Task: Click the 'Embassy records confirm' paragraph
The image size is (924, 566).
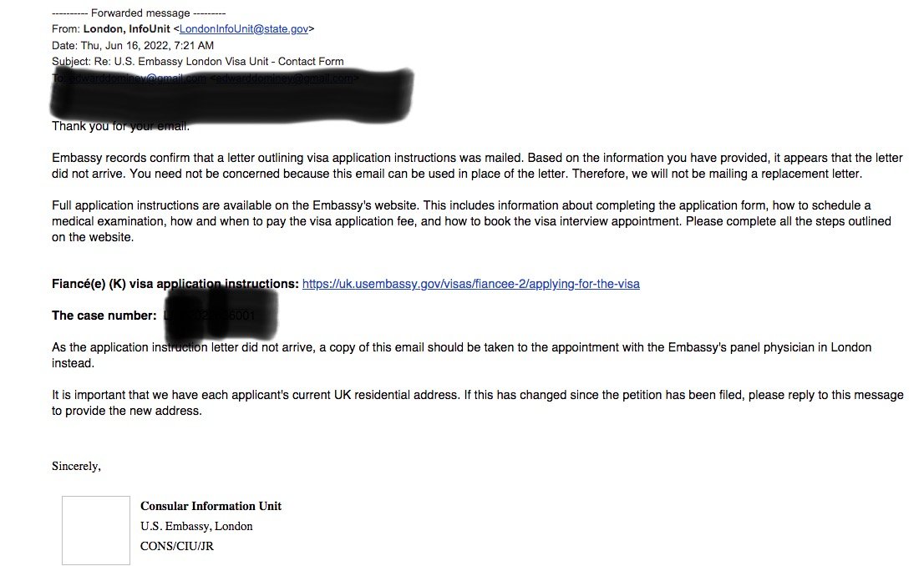Action: pyautogui.click(x=476, y=165)
